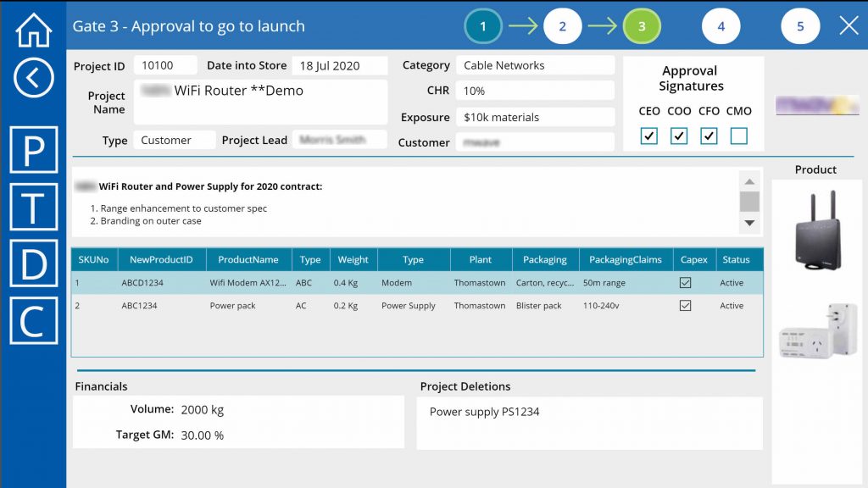
Task: Open the C section in sidebar
Action: [34, 321]
